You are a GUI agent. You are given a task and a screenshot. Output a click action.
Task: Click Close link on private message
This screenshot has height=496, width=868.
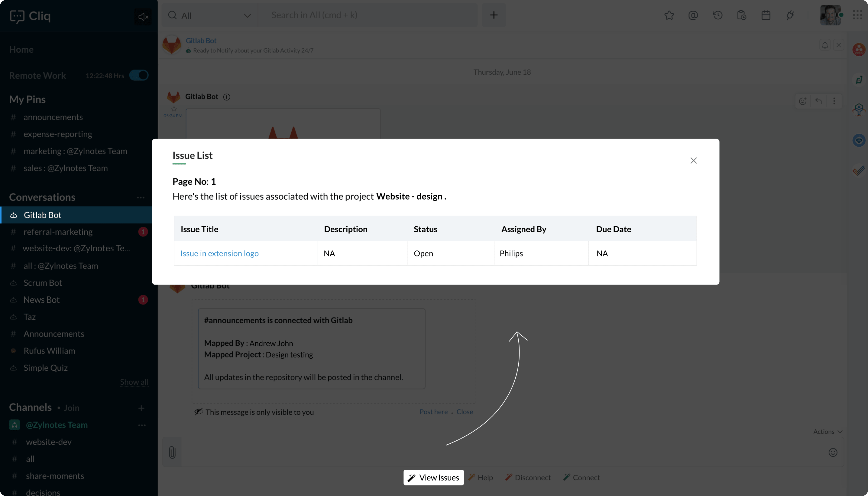pyautogui.click(x=464, y=412)
